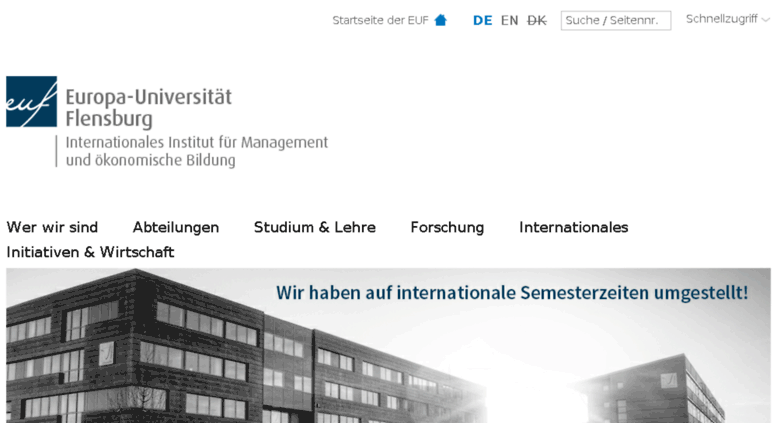Switch language to DE
This screenshot has height=423, width=777.
(483, 20)
